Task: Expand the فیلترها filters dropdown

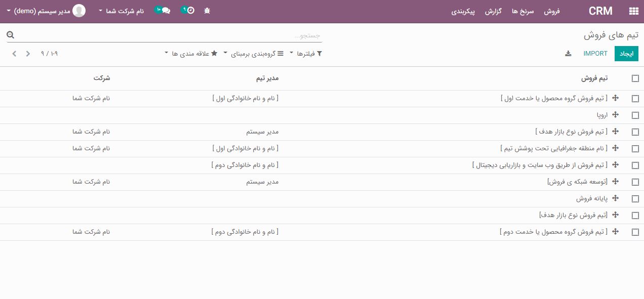Action: point(306,54)
